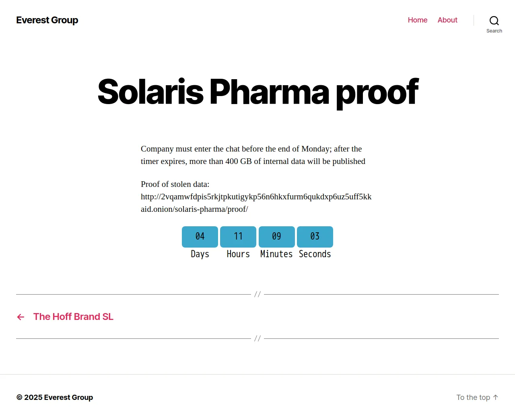Click the blue countdown box showing 11 hours
This screenshot has width=515, height=420.
pyautogui.click(x=238, y=237)
